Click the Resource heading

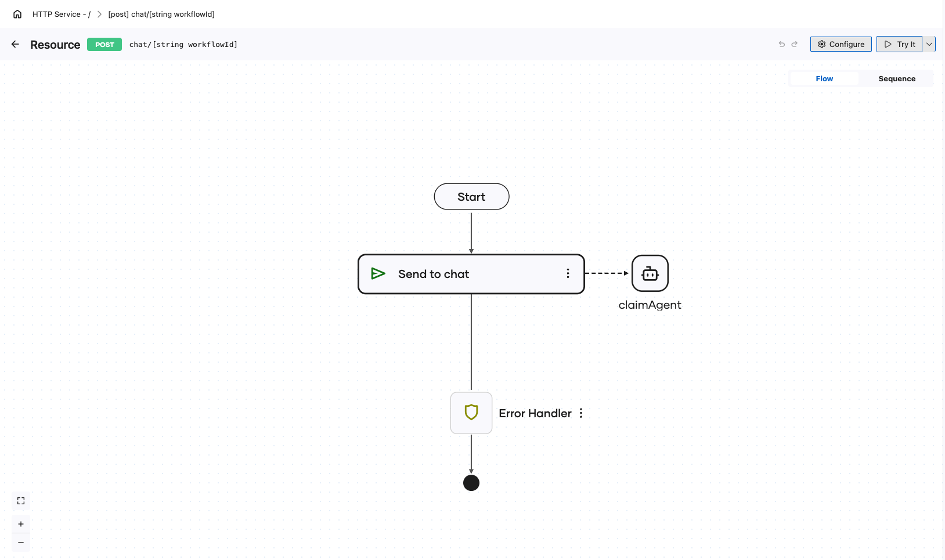55,45
